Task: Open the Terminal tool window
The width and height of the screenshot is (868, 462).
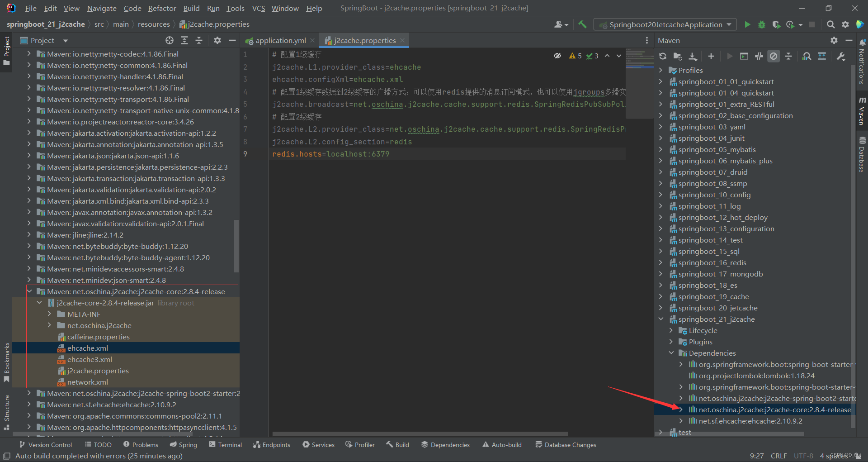Action: 225,445
